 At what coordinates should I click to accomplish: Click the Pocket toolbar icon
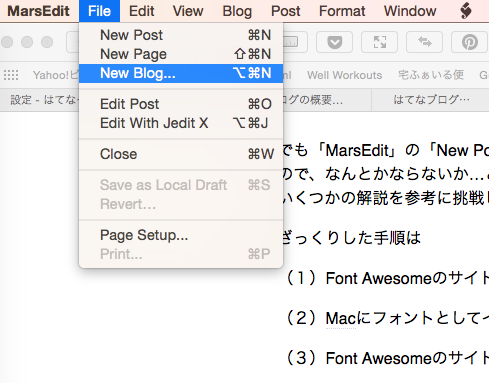click(x=334, y=42)
